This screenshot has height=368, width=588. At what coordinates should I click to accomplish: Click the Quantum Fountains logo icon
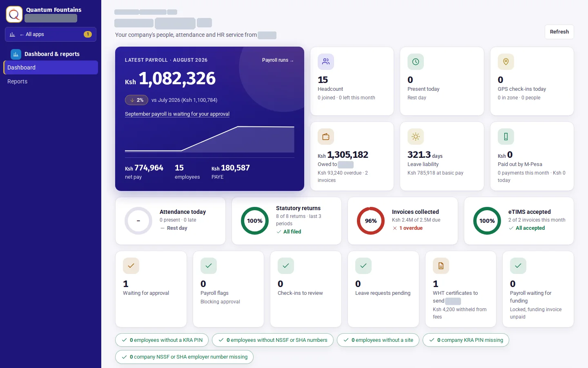point(14,14)
